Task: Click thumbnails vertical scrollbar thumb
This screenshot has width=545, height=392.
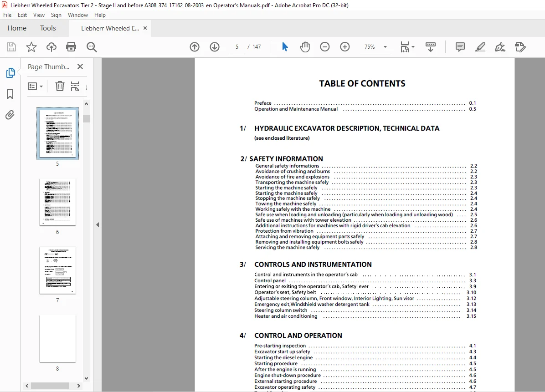Action: pyautogui.click(x=86, y=118)
